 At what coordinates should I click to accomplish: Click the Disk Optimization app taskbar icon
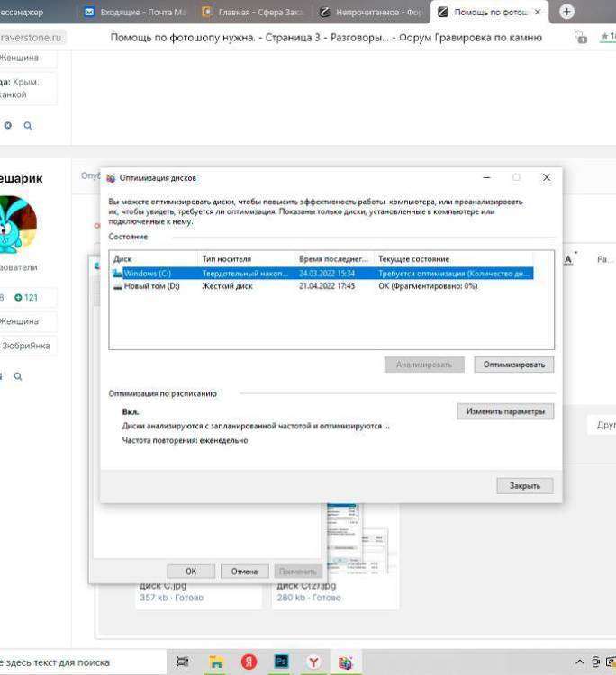[x=346, y=662]
